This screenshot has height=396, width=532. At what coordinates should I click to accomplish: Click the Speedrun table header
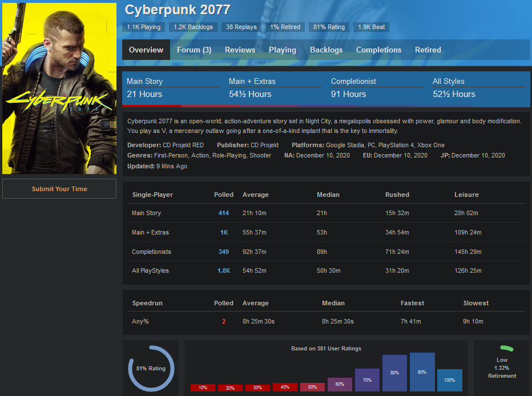tap(147, 303)
